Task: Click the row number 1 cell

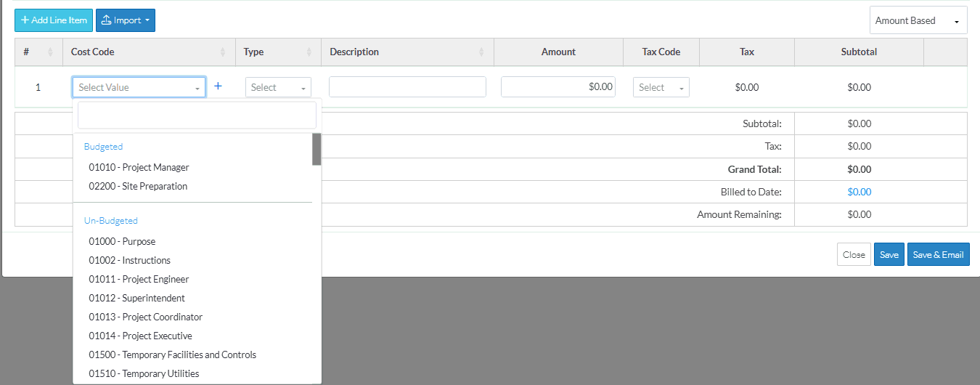Action: coord(38,87)
